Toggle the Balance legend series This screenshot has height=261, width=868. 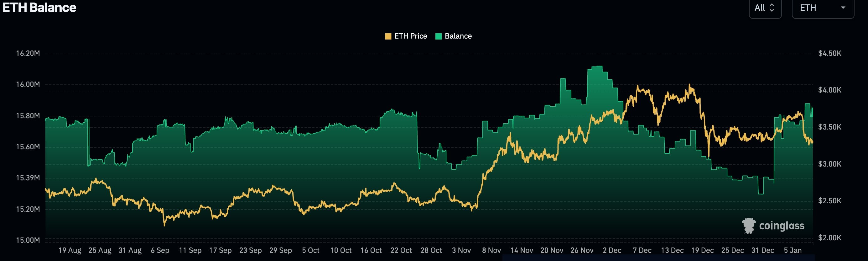[454, 36]
